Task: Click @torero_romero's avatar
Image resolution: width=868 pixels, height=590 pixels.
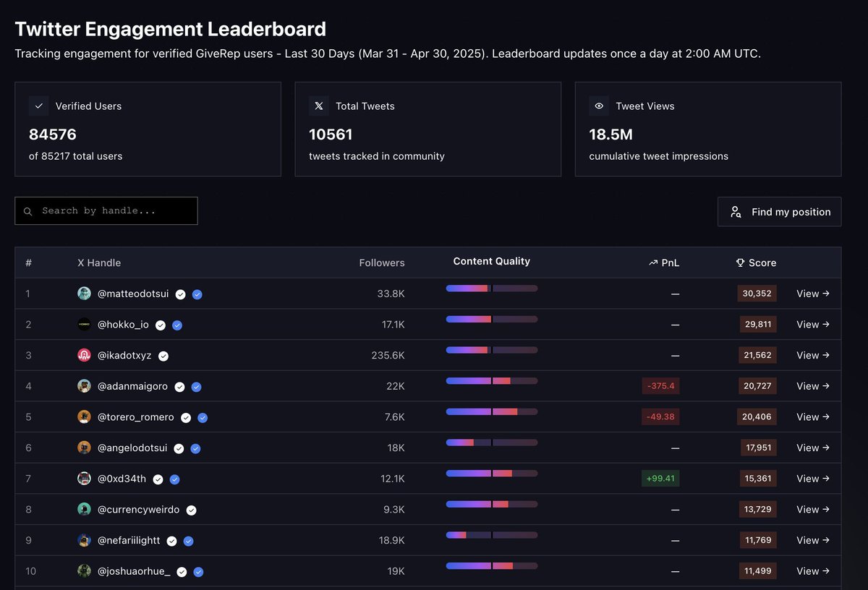Action: coord(84,416)
